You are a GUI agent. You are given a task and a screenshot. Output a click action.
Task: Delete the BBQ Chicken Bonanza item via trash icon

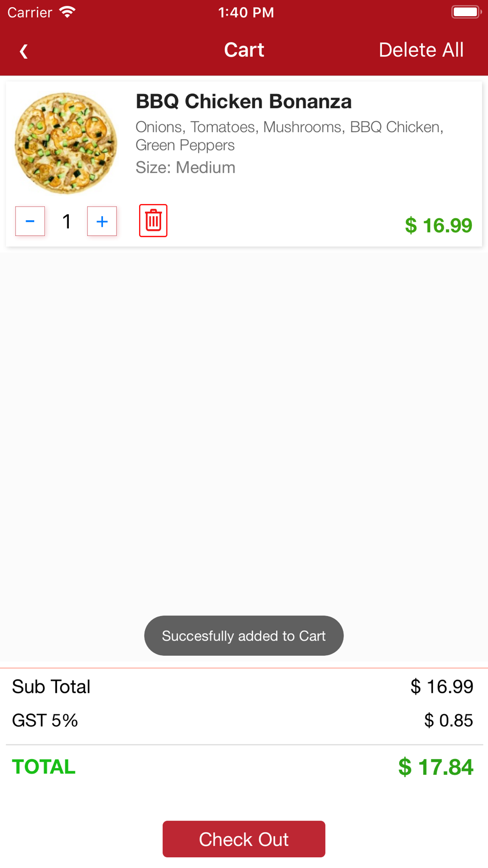click(x=153, y=221)
